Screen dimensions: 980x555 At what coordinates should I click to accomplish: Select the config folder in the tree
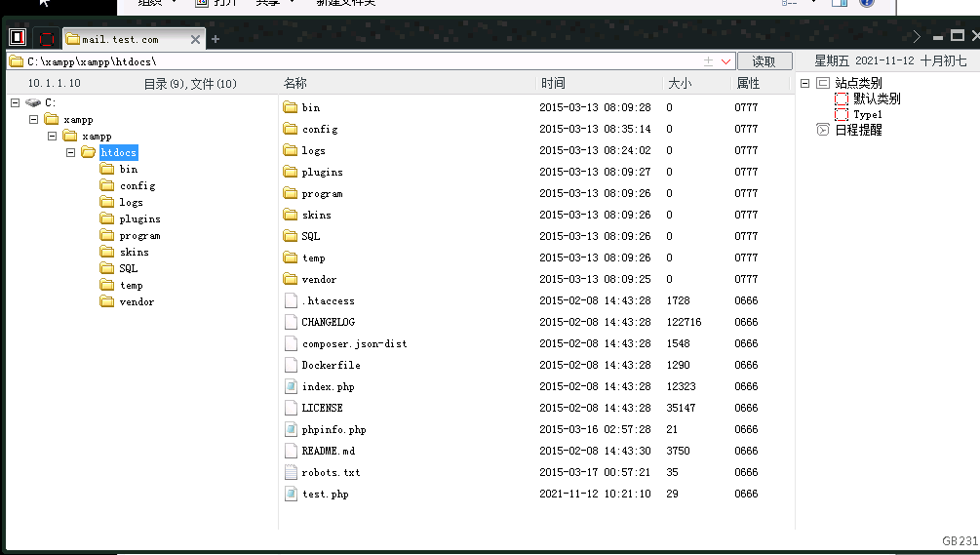pos(137,185)
